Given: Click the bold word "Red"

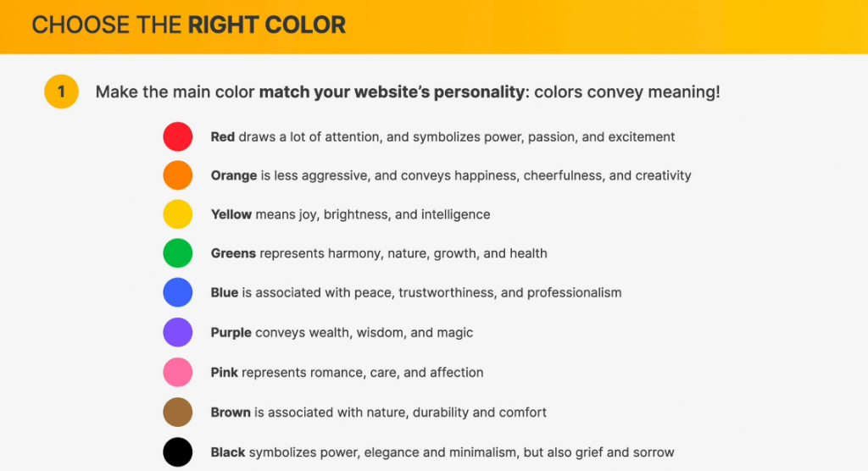Looking at the screenshot, I should pyautogui.click(x=223, y=136).
